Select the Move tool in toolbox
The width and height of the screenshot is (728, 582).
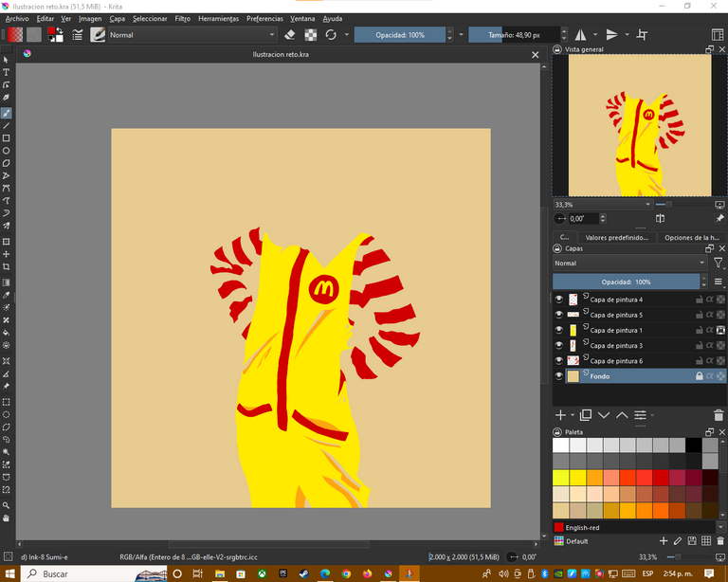[6, 254]
